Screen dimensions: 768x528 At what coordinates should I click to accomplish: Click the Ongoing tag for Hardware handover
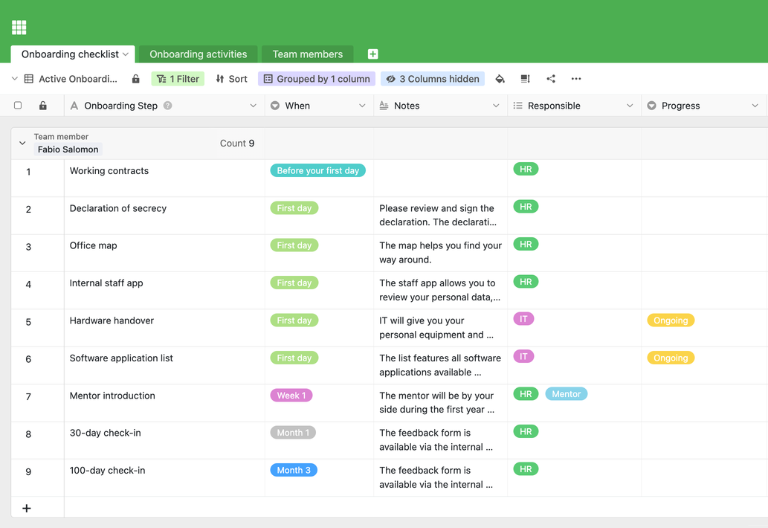coord(670,321)
